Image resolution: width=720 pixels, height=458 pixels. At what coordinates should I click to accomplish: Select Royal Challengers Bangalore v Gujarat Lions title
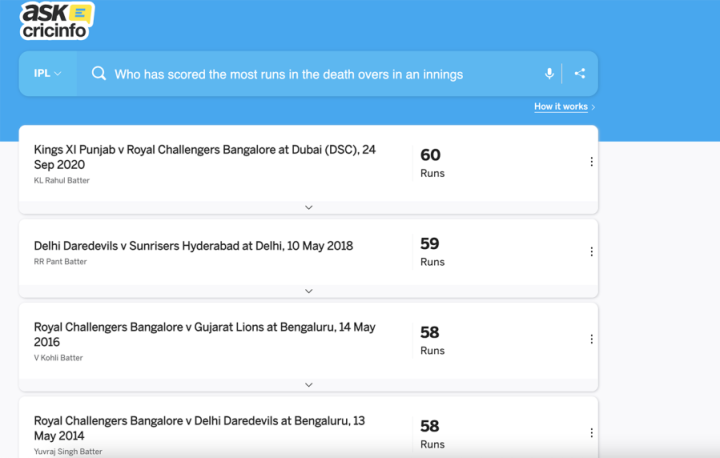(205, 334)
